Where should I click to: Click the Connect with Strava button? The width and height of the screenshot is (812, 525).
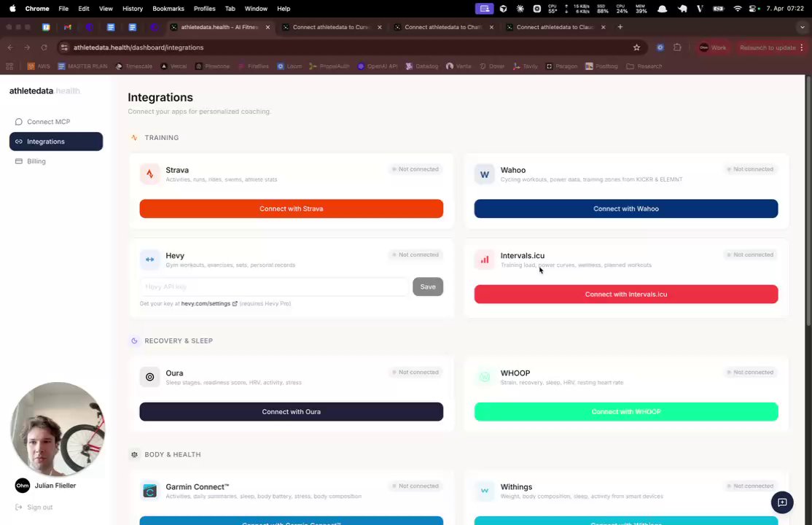point(291,209)
